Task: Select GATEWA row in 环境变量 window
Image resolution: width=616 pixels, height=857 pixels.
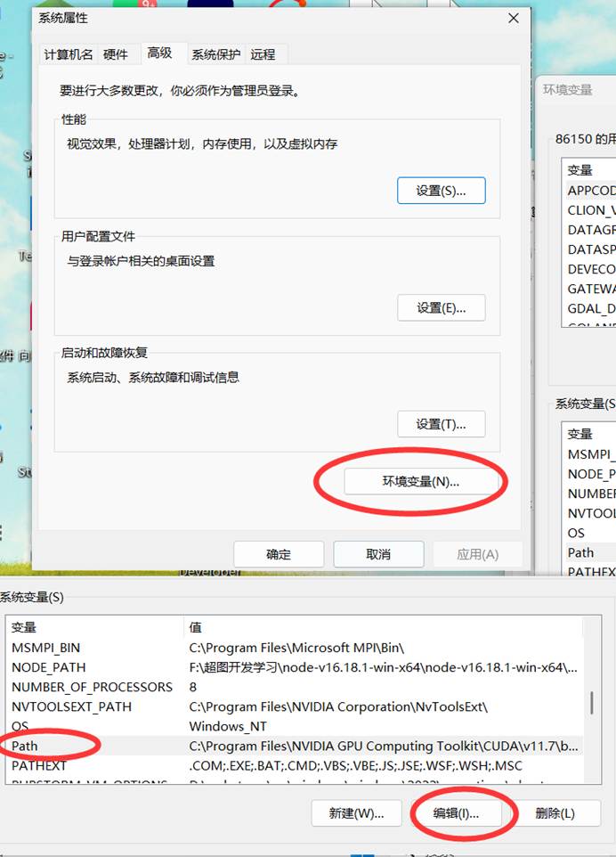Action: tap(591, 290)
